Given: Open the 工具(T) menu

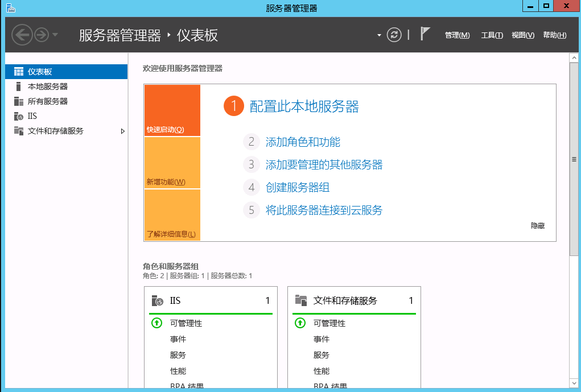Looking at the screenshot, I should [x=492, y=35].
